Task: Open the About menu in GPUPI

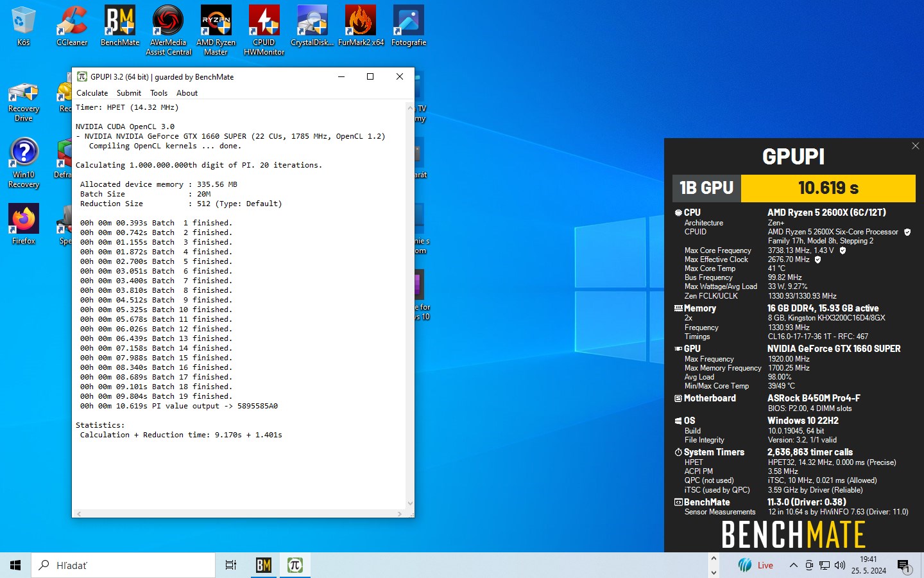Action: (187, 93)
